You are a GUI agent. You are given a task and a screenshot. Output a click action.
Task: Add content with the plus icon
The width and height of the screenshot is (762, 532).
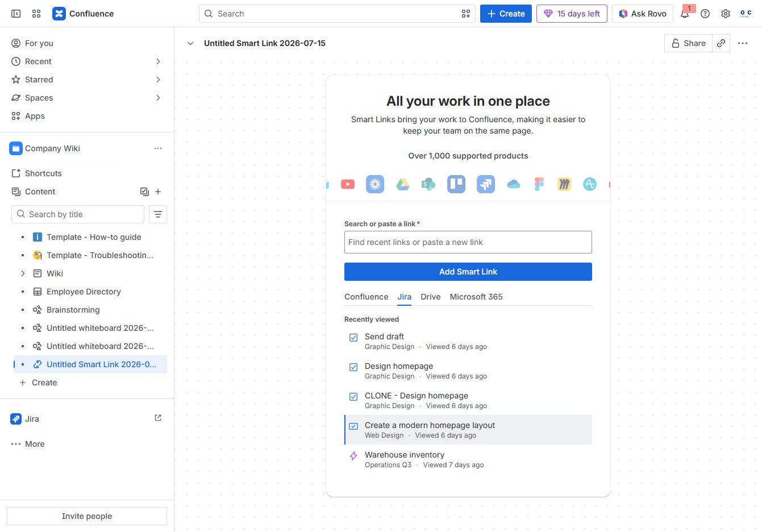pos(158,192)
